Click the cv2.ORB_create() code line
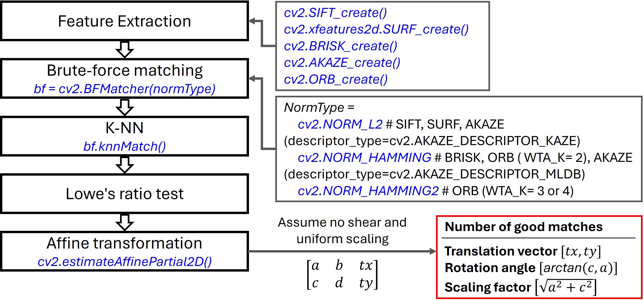 335,79
